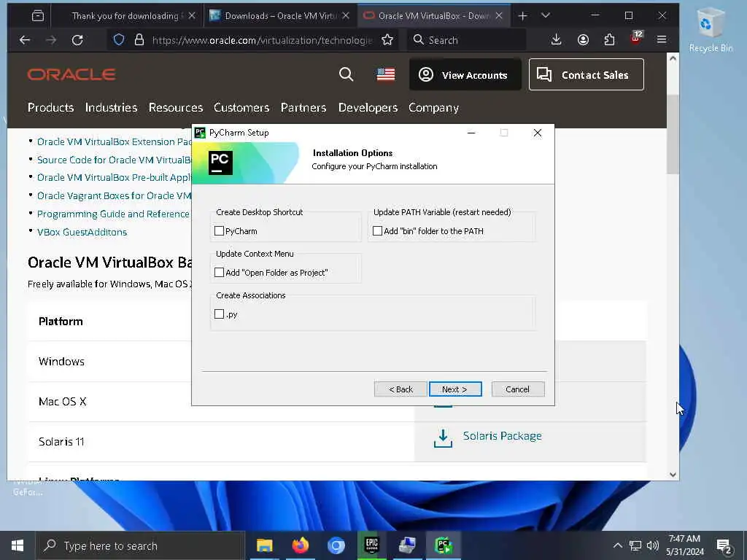This screenshot has width=747, height=560.
Task: Check Add "bin" folder to the PATH
Action: 377,231
